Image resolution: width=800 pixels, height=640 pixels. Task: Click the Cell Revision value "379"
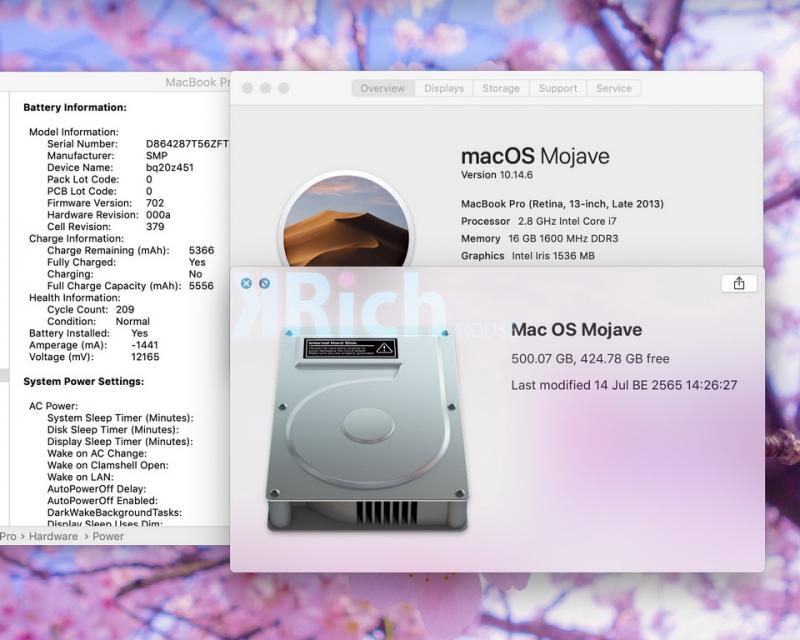155,227
